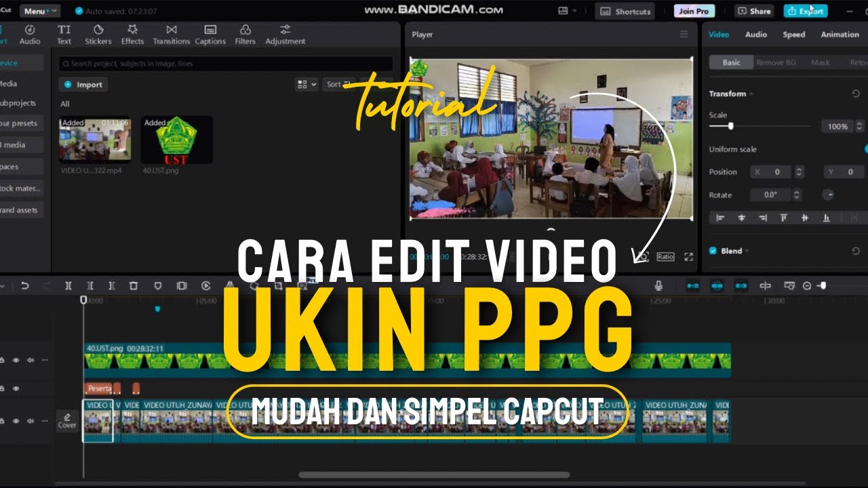Image resolution: width=868 pixels, height=488 pixels.
Task: Click the Delete right trim tool
Action: [x=112, y=286]
